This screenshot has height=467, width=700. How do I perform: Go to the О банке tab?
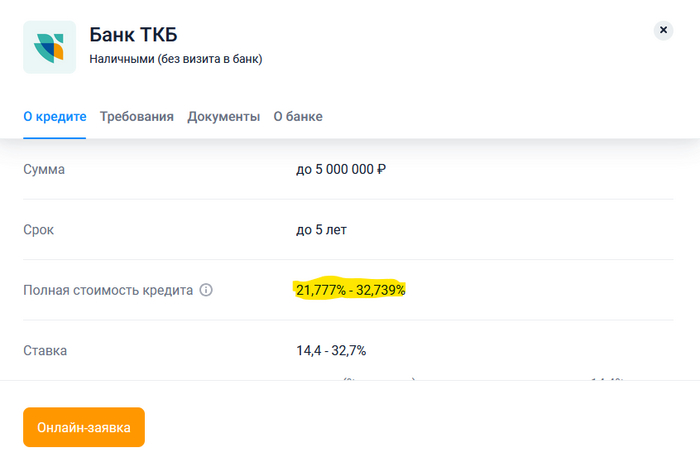[298, 116]
